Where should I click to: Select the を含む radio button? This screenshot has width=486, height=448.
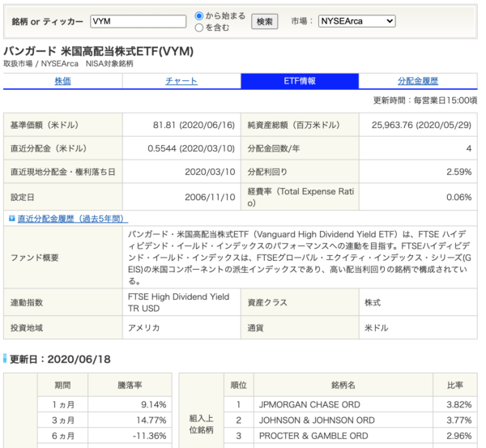pos(199,28)
